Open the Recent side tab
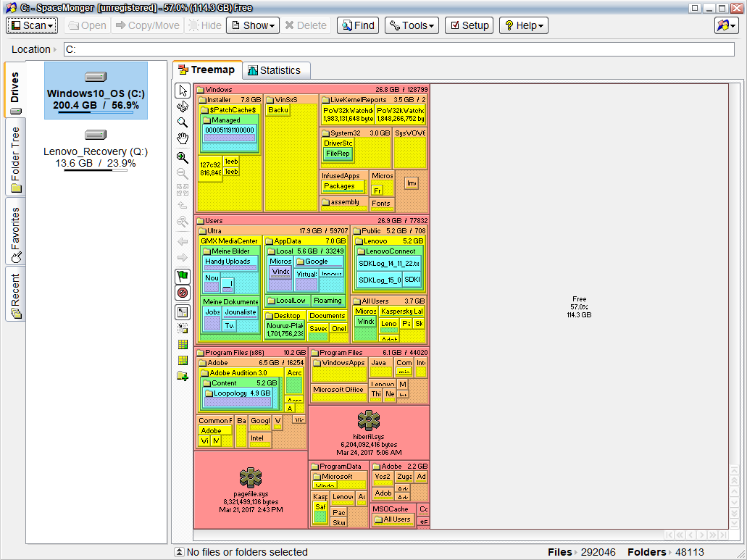Viewport: 747px width, 560px height. tap(15, 294)
